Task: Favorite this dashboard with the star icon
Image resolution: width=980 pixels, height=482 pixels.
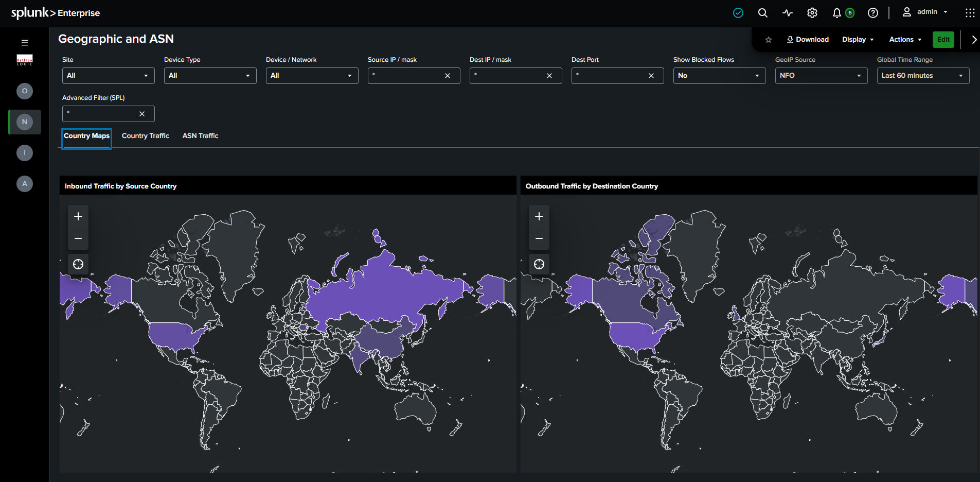Action: pos(769,40)
